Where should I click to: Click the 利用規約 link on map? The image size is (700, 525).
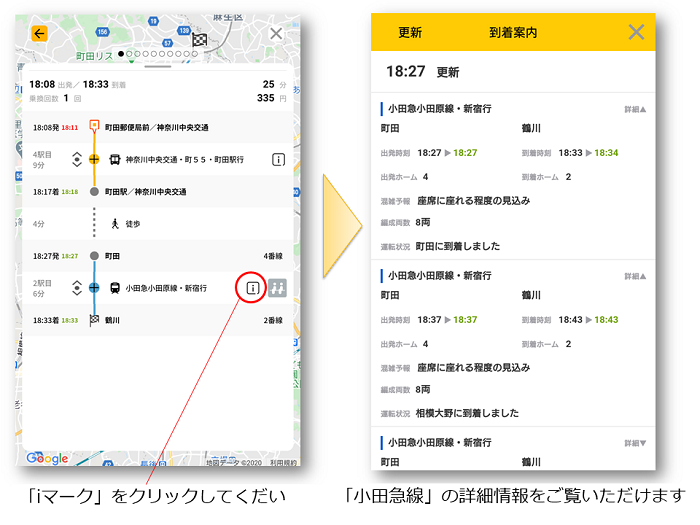point(283,463)
